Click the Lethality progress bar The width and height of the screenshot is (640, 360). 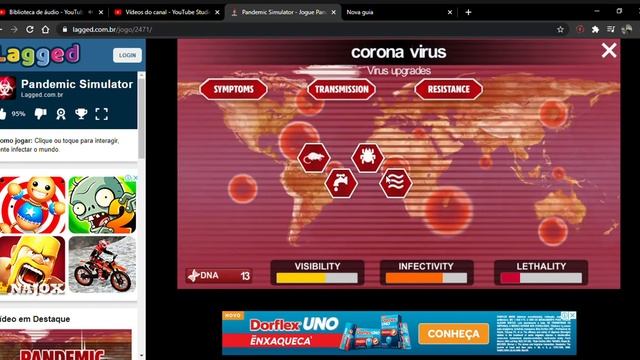(541, 278)
